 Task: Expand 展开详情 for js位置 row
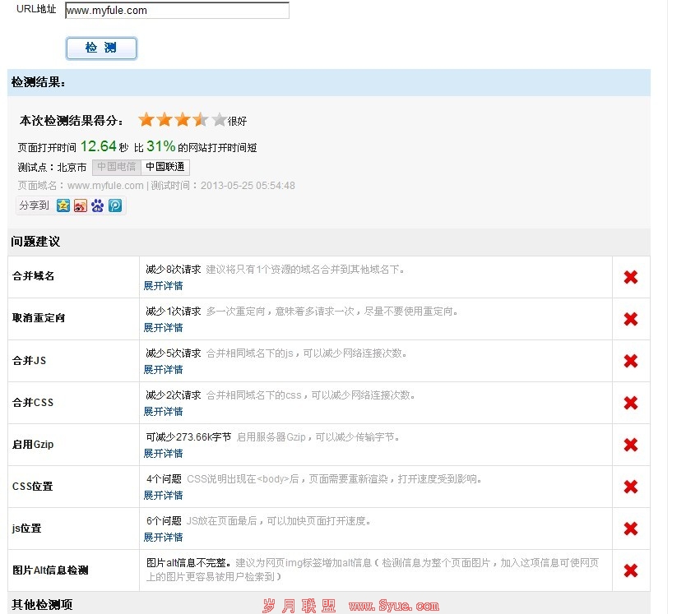point(163,538)
